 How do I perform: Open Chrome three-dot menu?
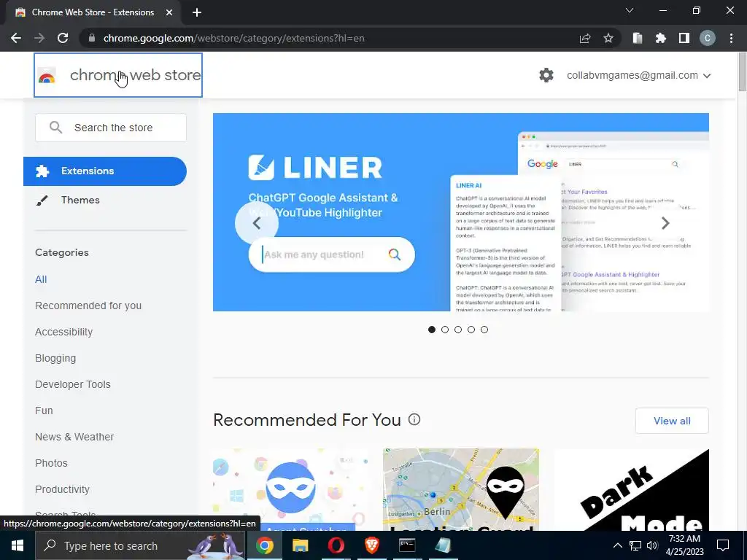coord(731,38)
